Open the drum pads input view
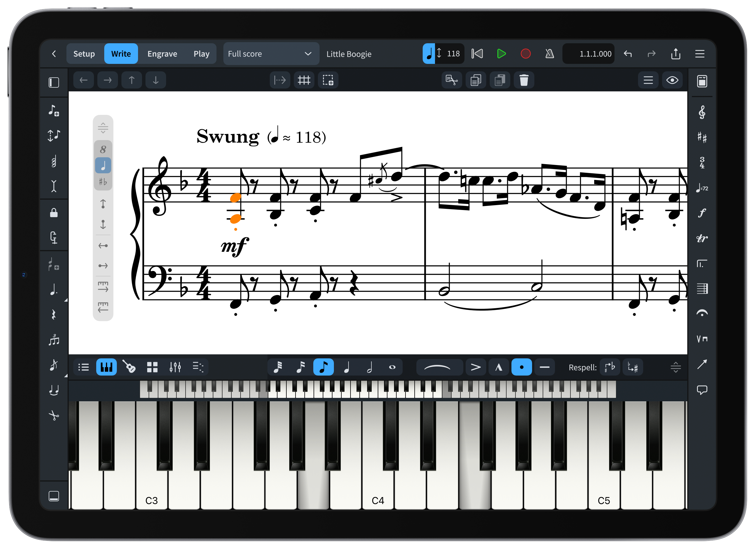The height and width of the screenshot is (550, 756). tap(152, 367)
